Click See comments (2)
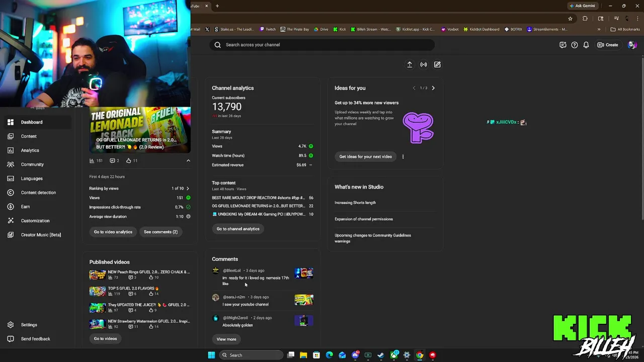644x362 pixels. 161,232
